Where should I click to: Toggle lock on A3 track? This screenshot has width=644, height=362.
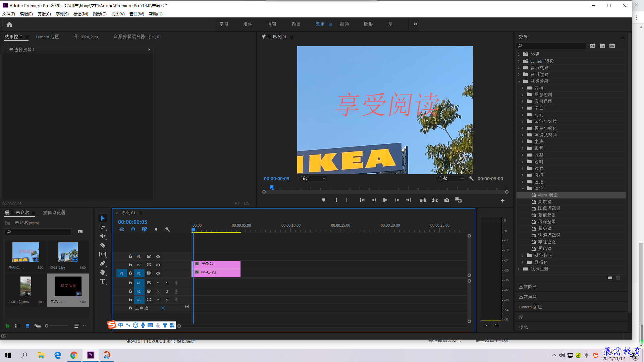[130, 299]
